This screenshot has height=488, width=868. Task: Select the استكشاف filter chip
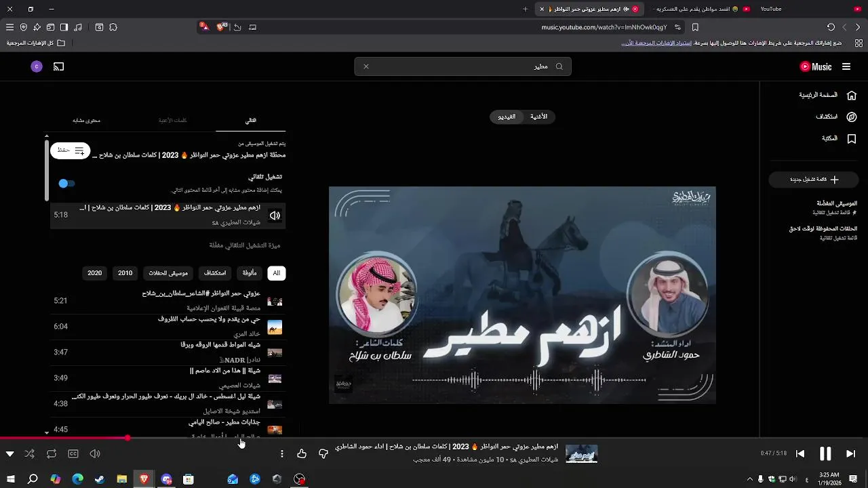pos(215,273)
